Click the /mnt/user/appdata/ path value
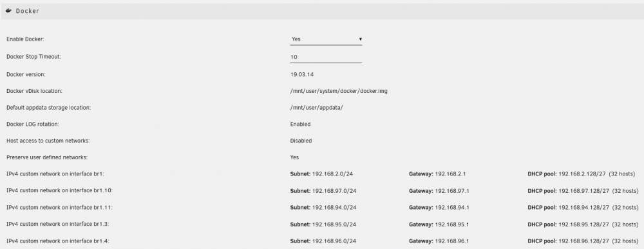Viewport: 644px width, 249px height. [x=316, y=108]
